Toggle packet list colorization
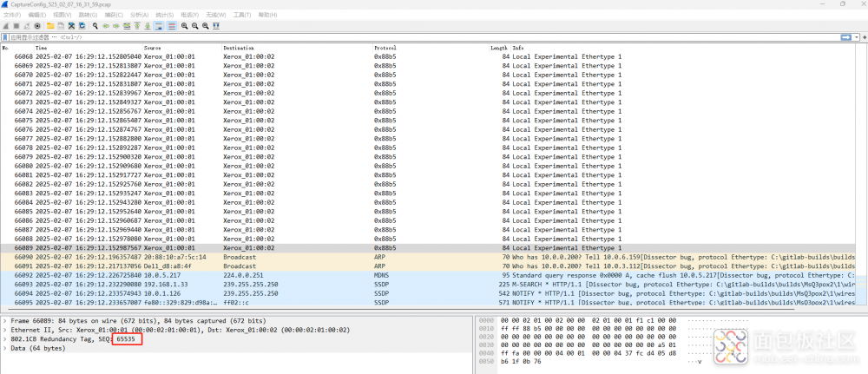The height and width of the screenshot is (374, 868). pos(172,26)
